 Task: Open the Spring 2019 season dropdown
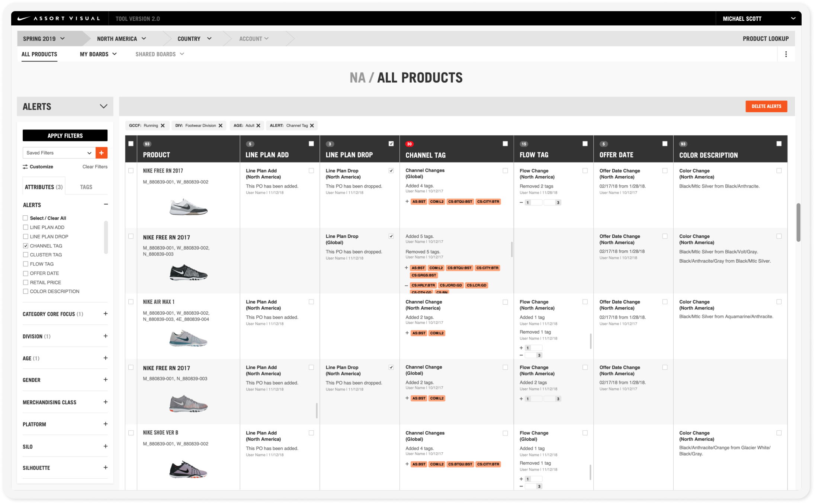coord(44,39)
